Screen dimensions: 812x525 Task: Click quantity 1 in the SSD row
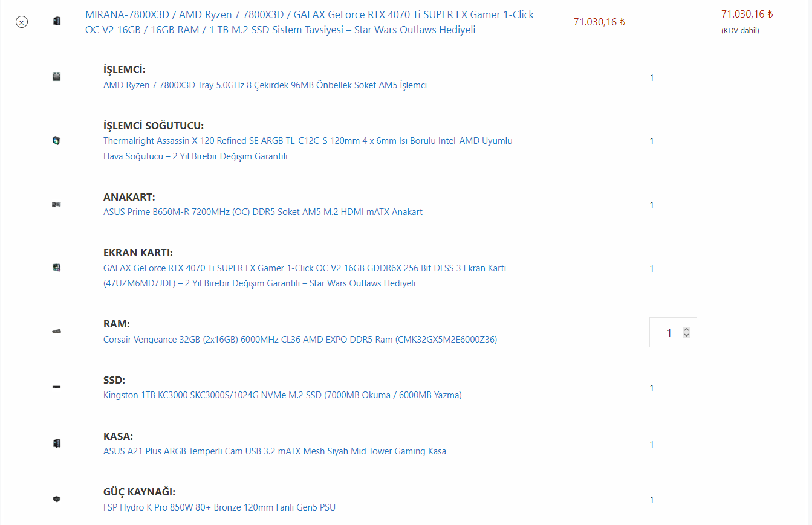click(652, 388)
